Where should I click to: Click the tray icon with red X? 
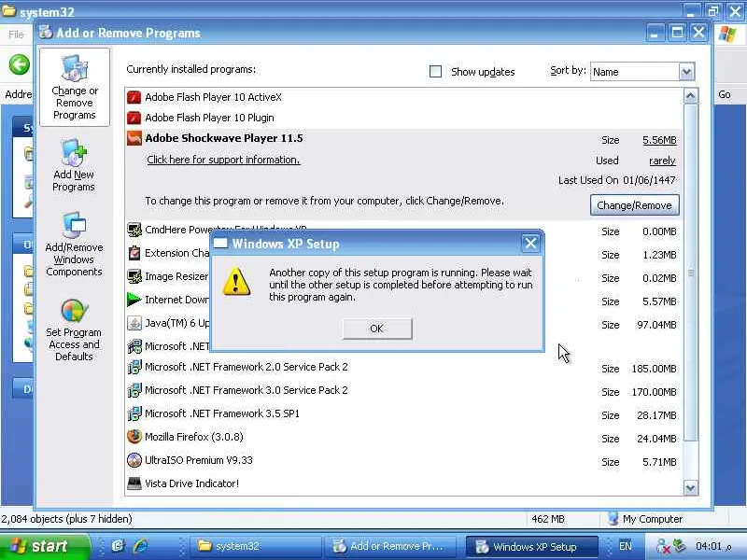[x=663, y=546]
